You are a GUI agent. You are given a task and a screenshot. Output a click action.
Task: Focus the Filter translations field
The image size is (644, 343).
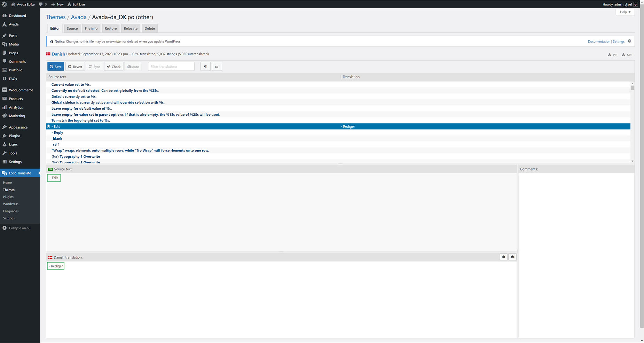[x=171, y=67]
